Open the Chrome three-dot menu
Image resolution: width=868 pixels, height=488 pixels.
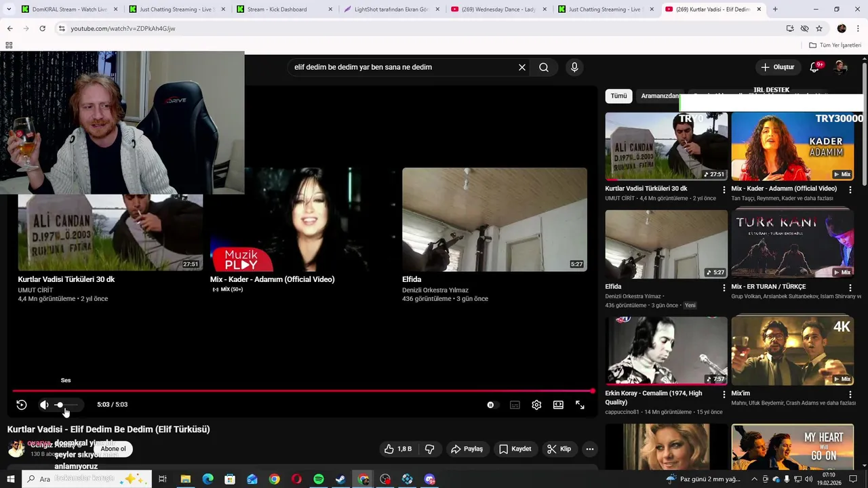coord(859,28)
